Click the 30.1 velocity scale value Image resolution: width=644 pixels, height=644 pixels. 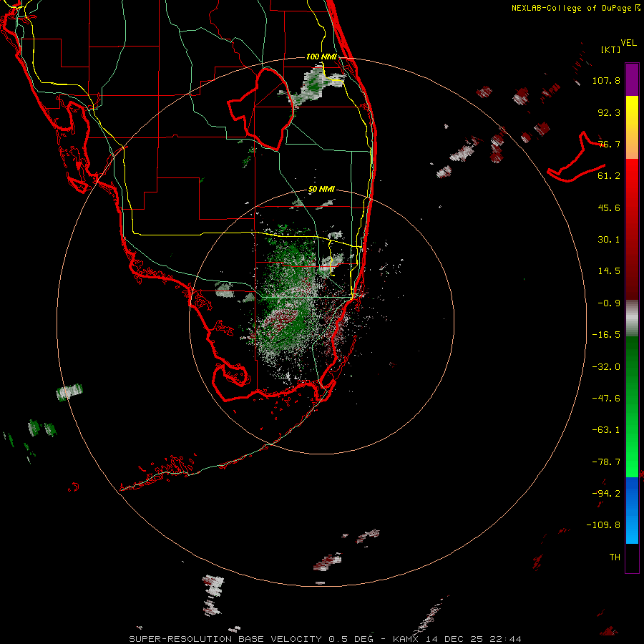click(609, 240)
